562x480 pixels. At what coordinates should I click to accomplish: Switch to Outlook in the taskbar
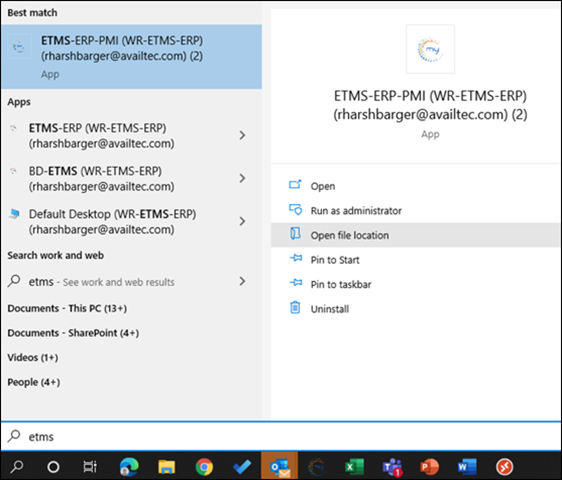pyautogui.click(x=280, y=466)
